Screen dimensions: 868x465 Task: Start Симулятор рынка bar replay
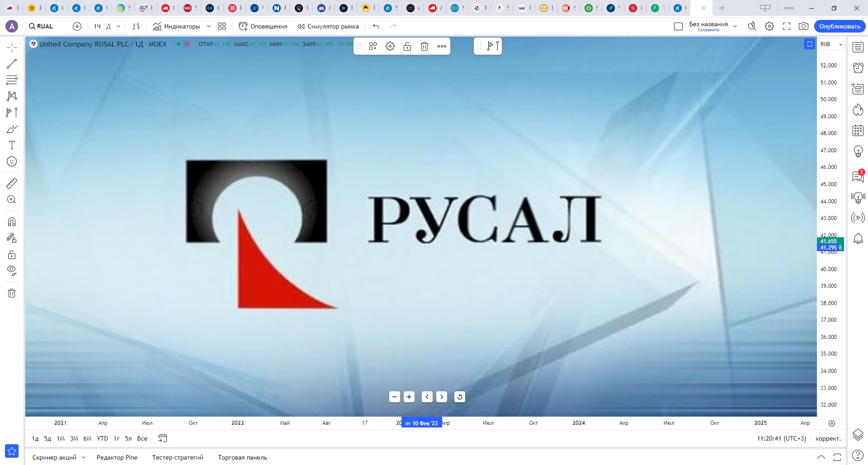point(328,26)
